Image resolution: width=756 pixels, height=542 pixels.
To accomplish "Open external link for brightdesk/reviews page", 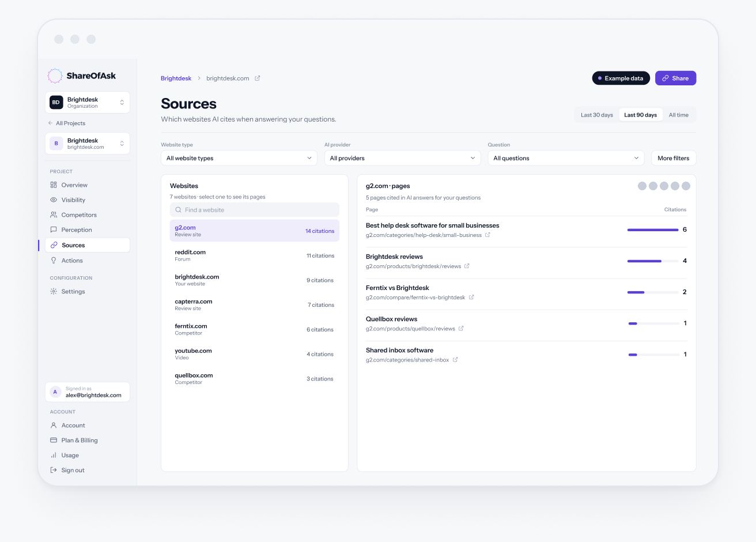I will [x=467, y=266].
